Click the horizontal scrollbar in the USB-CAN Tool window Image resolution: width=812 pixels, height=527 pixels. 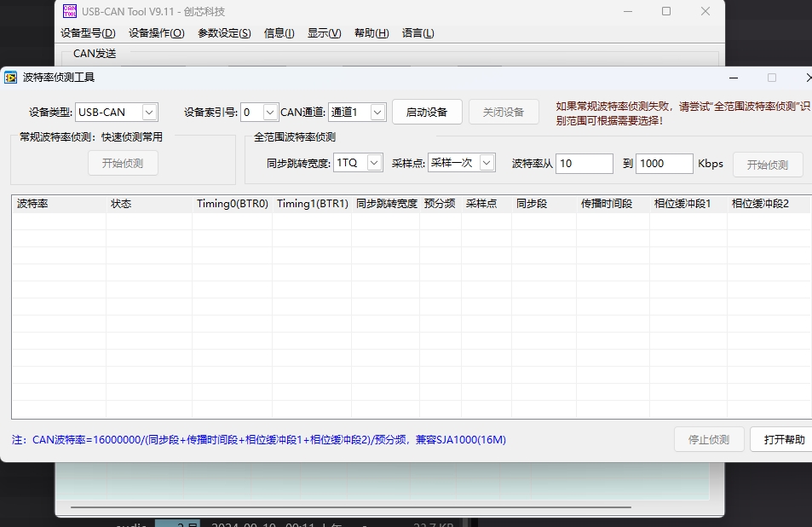tap(351, 507)
